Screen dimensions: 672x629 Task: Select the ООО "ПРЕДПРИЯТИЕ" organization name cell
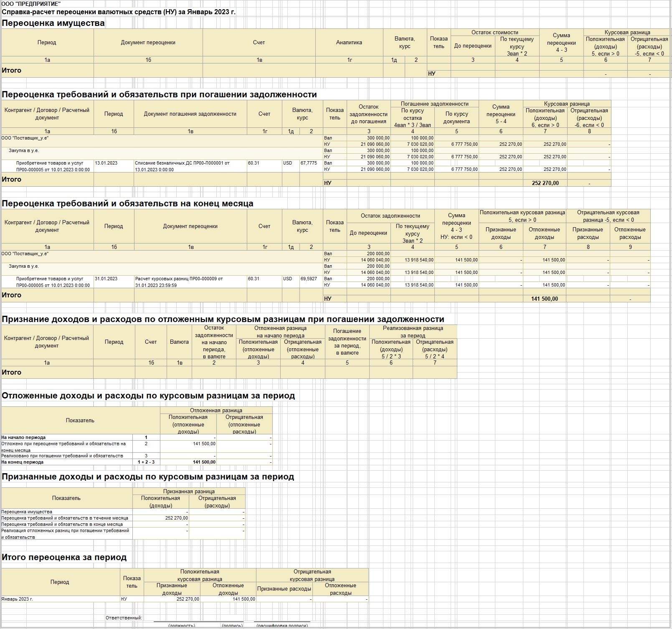pyautogui.click(x=31, y=4)
